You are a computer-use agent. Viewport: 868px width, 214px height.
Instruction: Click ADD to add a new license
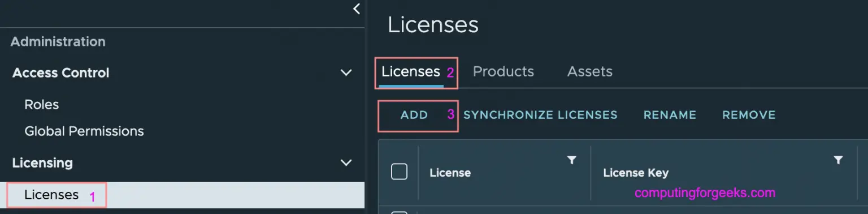(414, 115)
